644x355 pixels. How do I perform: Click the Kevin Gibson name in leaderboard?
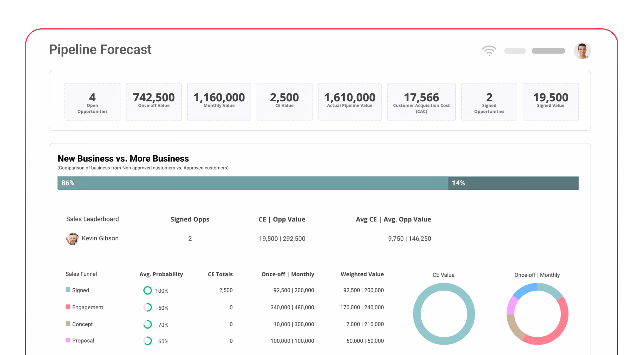coord(100,238)
